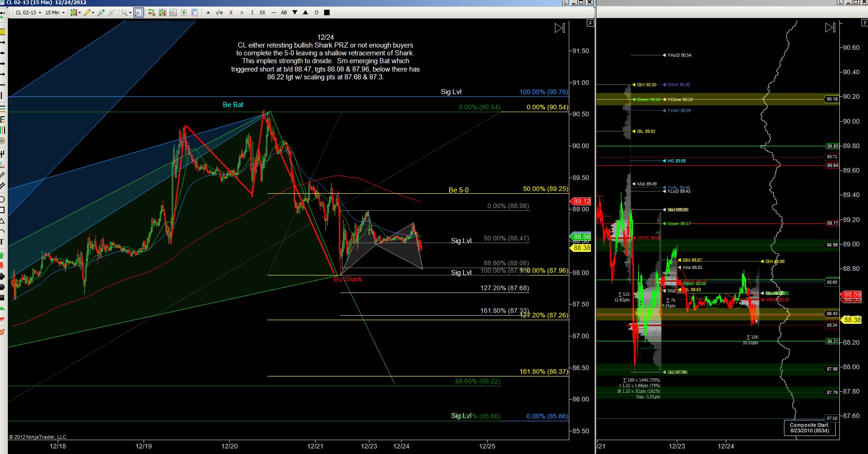The image size is (868, 454).
Task: Click the AB toolbar button
Action: pyautogui.click(x=284, y=12)
